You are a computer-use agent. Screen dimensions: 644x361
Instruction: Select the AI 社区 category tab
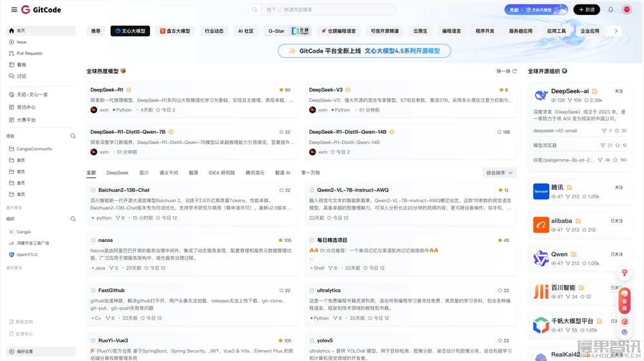click(245, 31)
